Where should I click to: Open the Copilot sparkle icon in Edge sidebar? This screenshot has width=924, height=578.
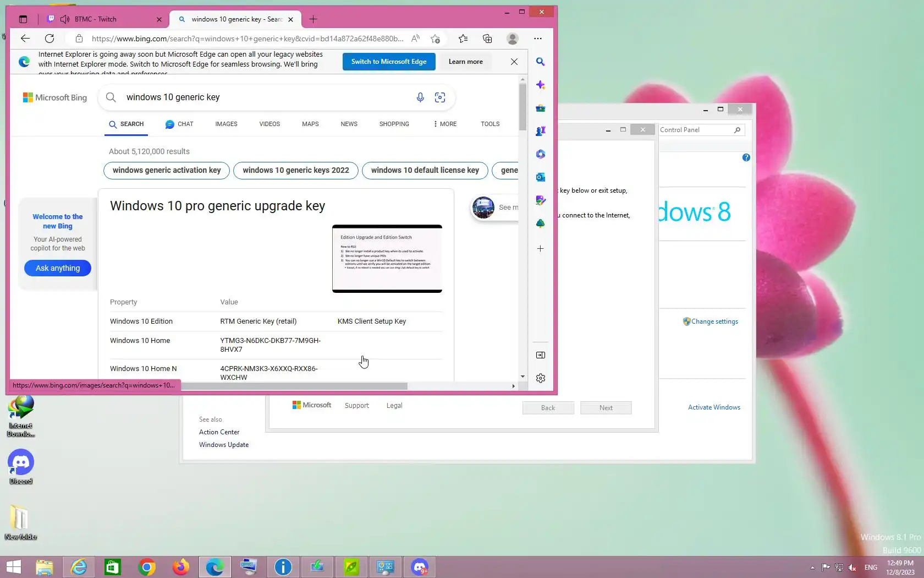[x=541, y=85]
